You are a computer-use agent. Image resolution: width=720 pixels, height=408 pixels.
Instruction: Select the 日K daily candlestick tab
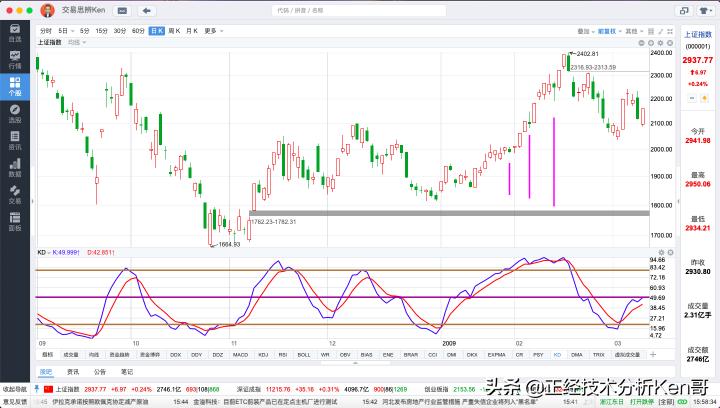pos(157,31)
